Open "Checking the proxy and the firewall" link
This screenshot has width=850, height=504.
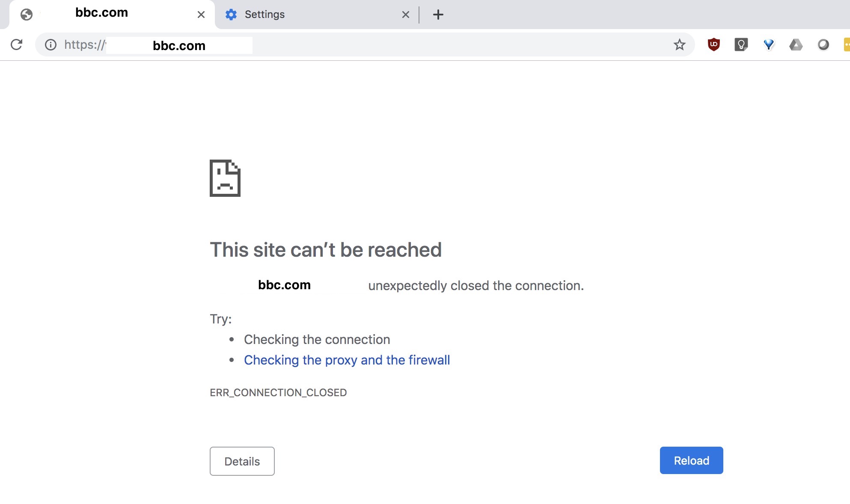pos(347,360)
